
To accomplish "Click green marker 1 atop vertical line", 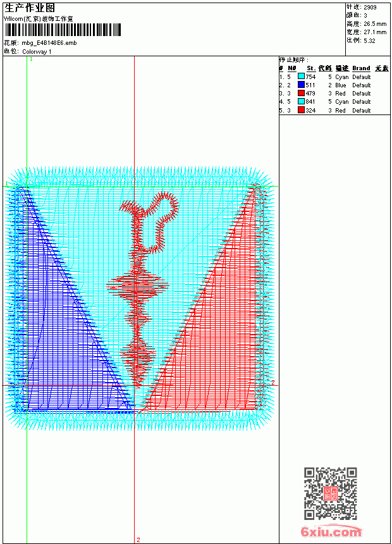I will (x=31, y=59).
